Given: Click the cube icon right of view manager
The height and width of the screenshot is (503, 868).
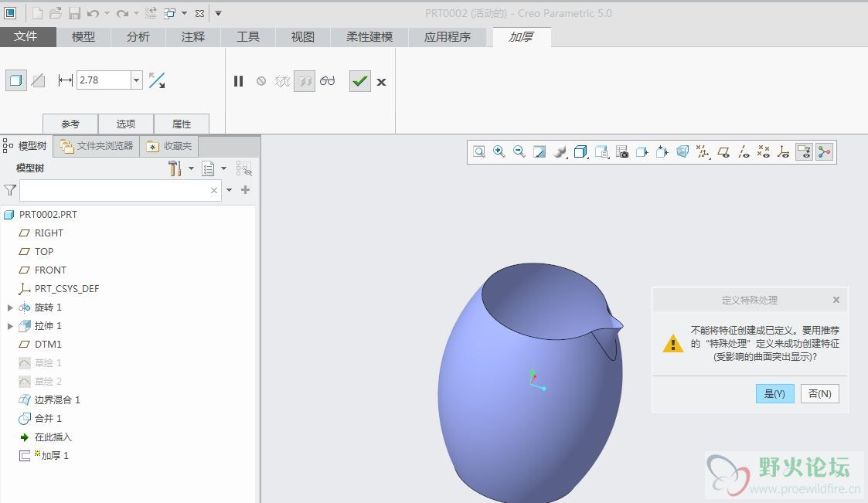Looking at the screenshot, I should (x=642, y=151).
